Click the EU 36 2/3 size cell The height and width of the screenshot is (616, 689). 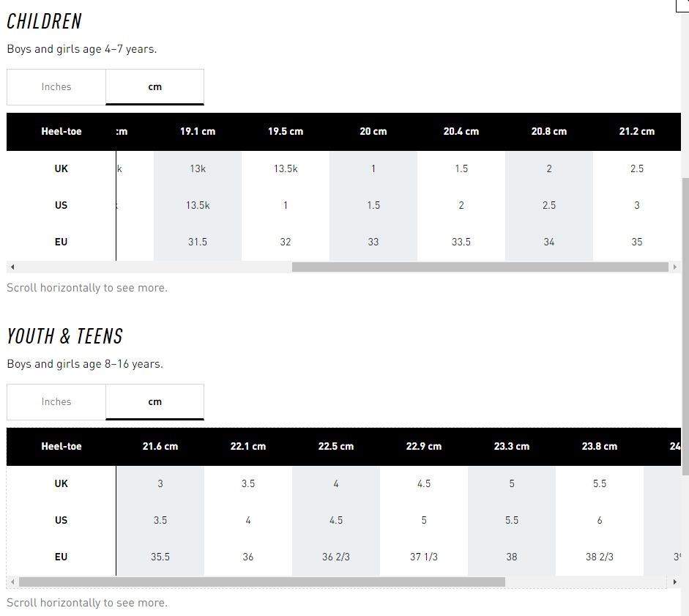tap(336, 557)
